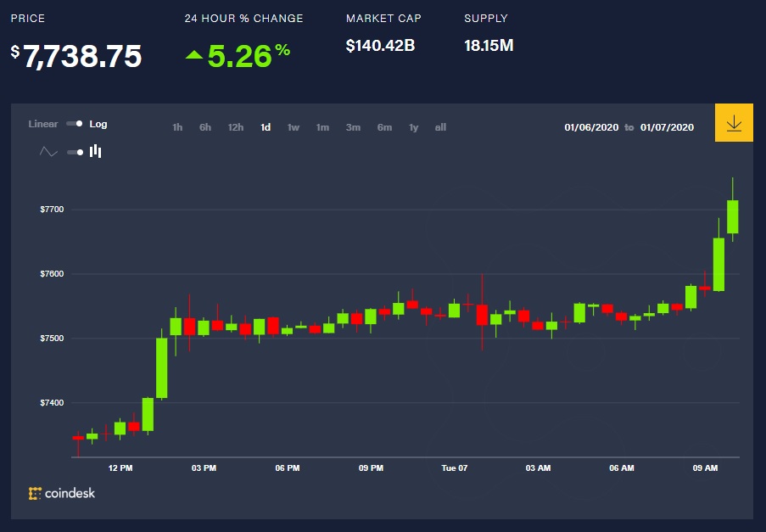Select the candlestick chart icon
The height and width of the screenshot is (532, 766).
coord(95,151)
